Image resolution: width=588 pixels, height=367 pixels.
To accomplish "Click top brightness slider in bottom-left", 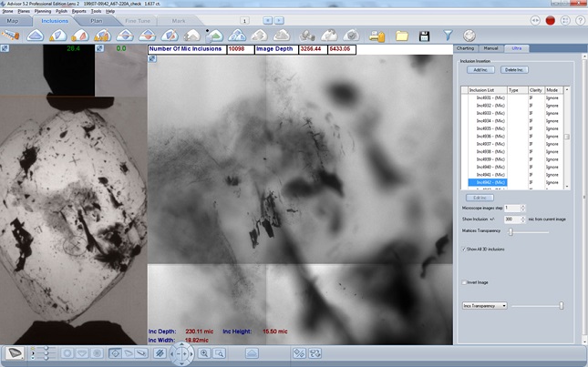I will click(x=46, y=348).
